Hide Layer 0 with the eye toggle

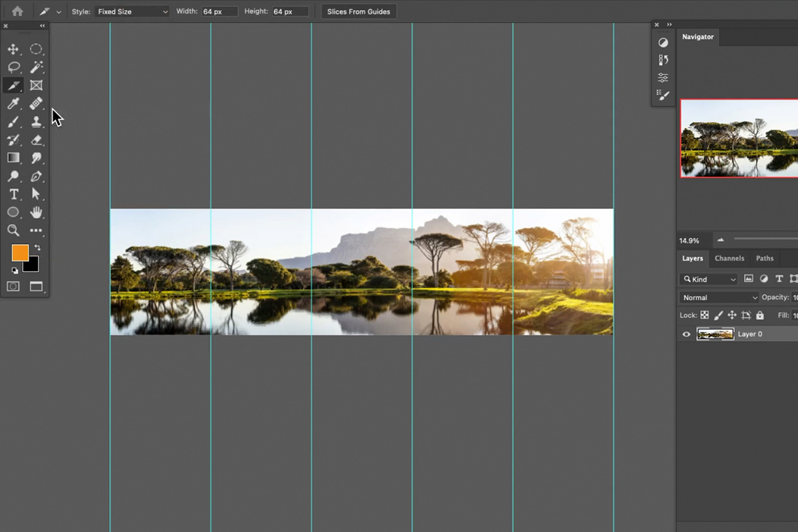[686, 334]
